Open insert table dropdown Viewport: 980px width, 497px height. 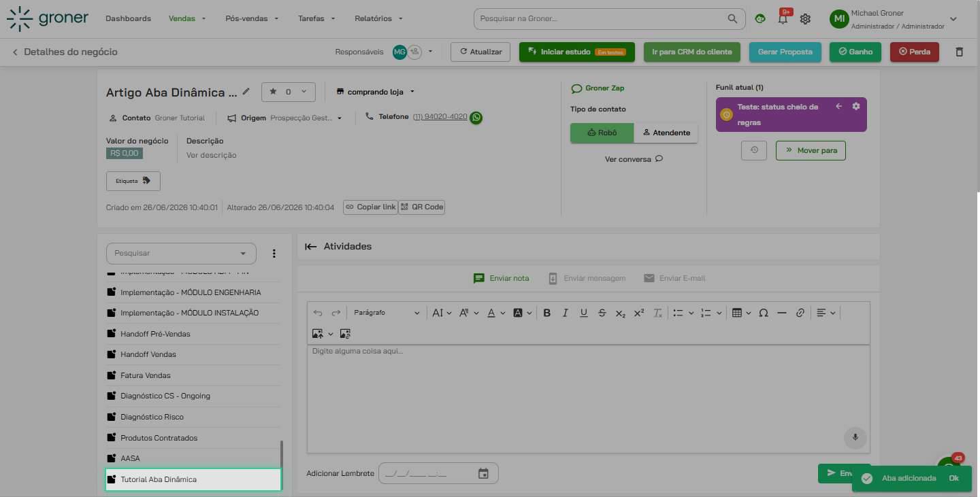coord(741,313)
